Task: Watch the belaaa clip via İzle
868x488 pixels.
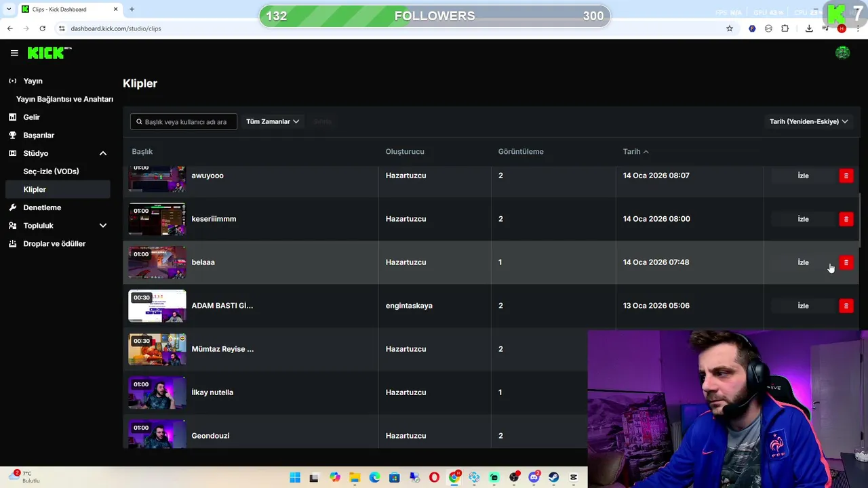Action: coord(803,262)
